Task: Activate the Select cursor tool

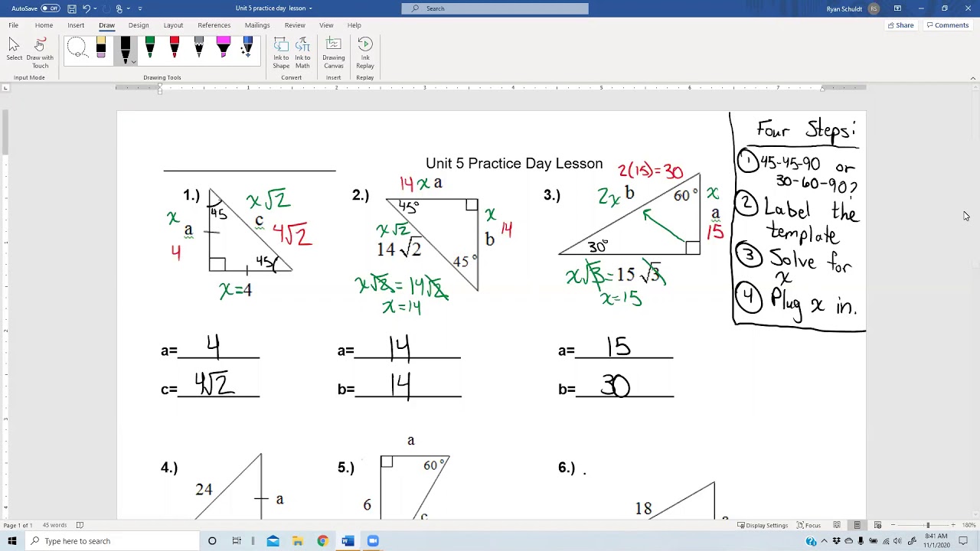Action: [14, 50]
